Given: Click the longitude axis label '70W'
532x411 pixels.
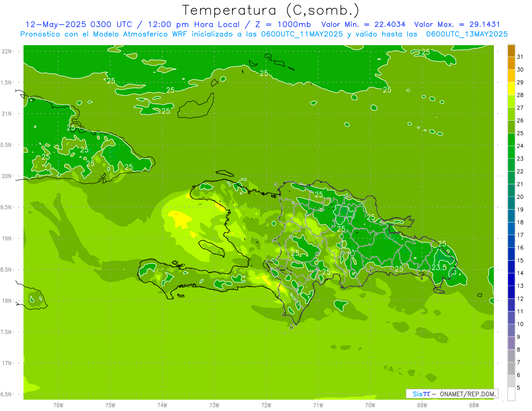Looking at the screenshot, I should pos(370,405).
